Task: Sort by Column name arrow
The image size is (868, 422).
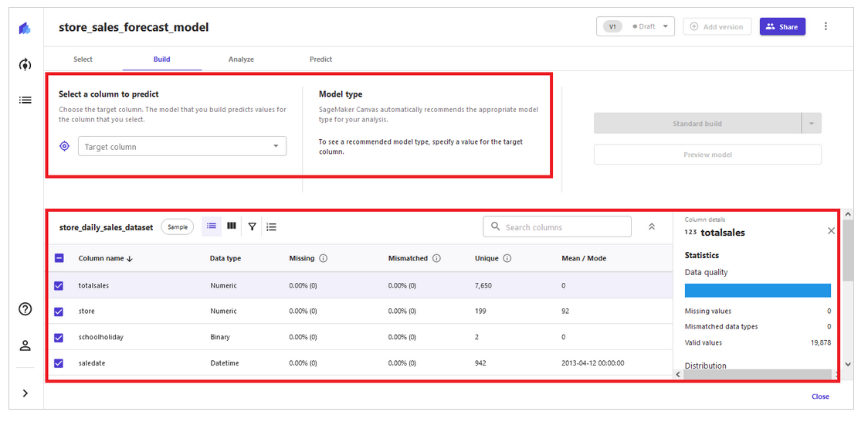Action: click(x=130, y=258)
